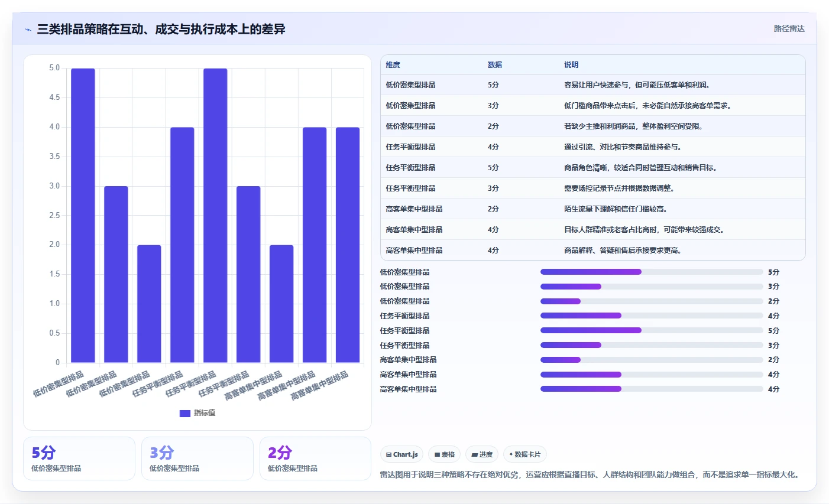Screen dimensions: 829x504
Task: Click the 路径雷达 label in header
Action: pos(789,28)
